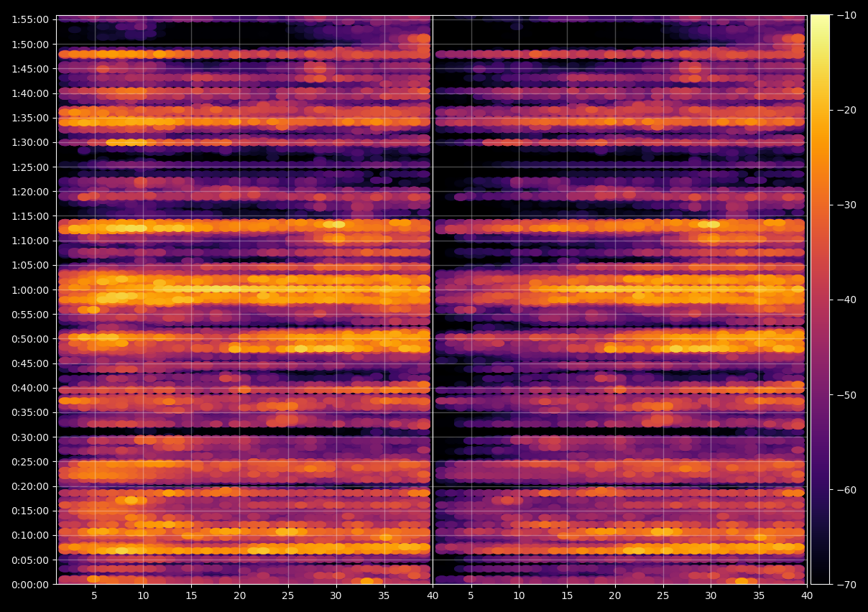The image size is (868, 612).
Task: Click the 1:40:00 time axis label
Action: click(x=32, y=93)
